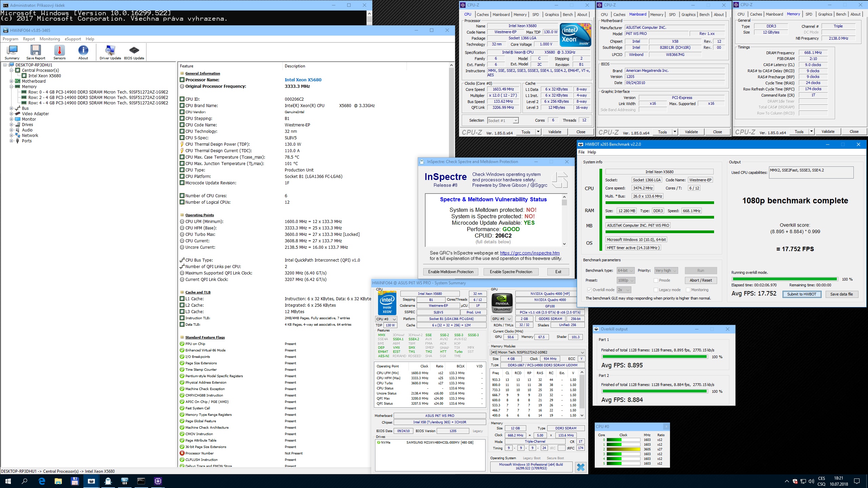Switch to HWiNFO taskbar icon
Image resolution: width=868 pixels, height=488 pixels.
point(124,481)
